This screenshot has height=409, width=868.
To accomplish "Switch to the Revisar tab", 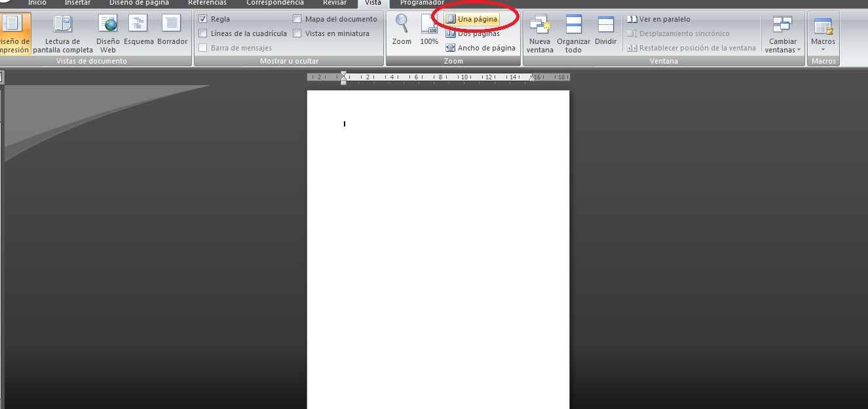I will tap(335, 3).
